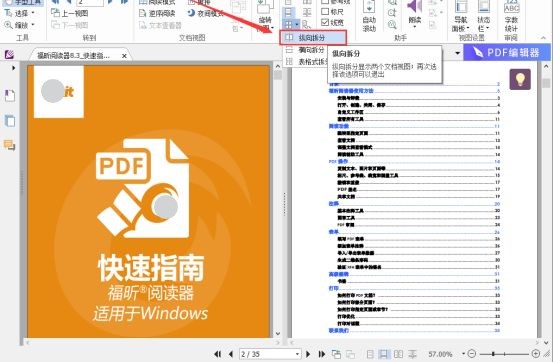Click the cover page 快速指南 title
Screen dimensions: 553x362
[151, 268]
